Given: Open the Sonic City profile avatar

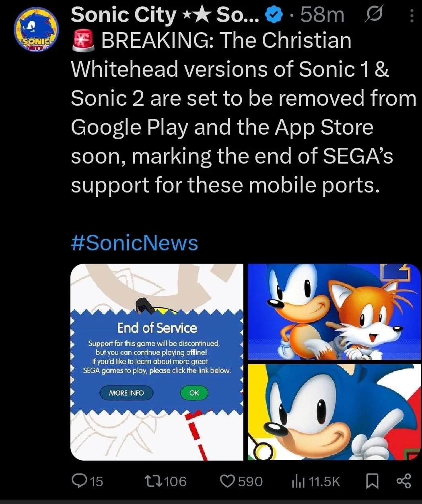Looking at the screenshot, I should (36, 30).
